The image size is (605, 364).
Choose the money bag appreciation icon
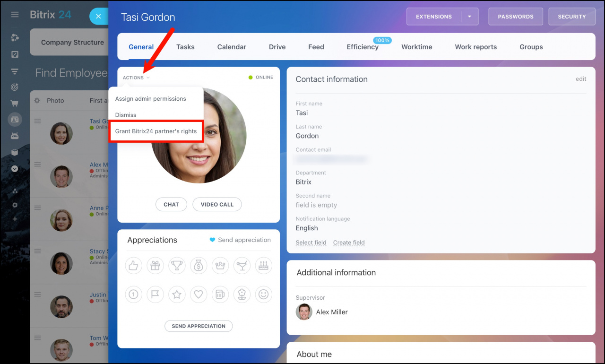tap(199, 266)
